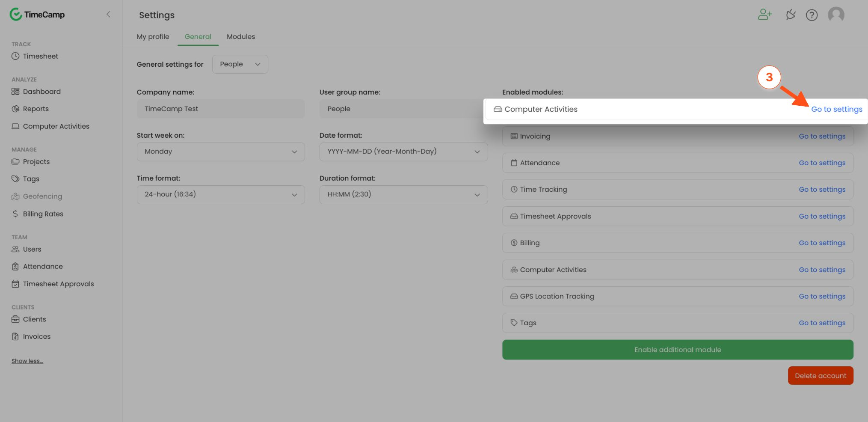Click the Delete account button
The width and height of the screenshot is (868, 422).
click(x=820, y=376)
